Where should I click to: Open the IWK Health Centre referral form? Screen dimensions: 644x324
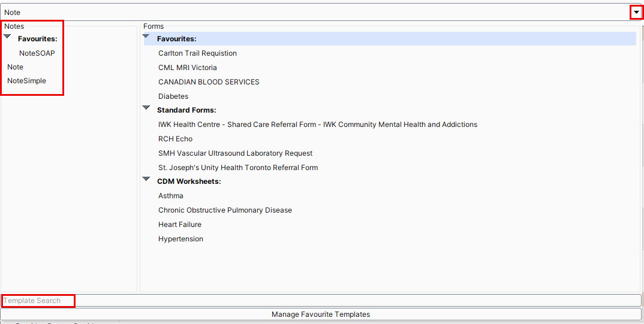tap(317, 125)
